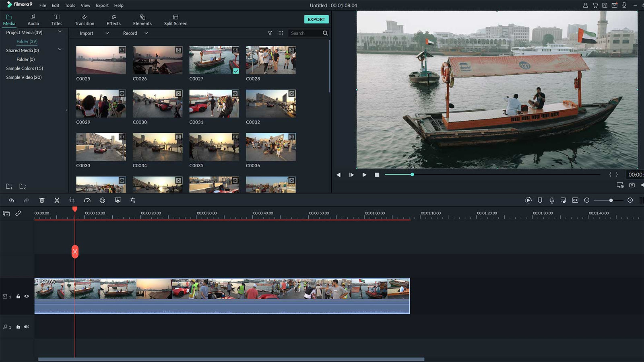Start a Voiceover recording
The image size is (644, 362).
point(552,200)
